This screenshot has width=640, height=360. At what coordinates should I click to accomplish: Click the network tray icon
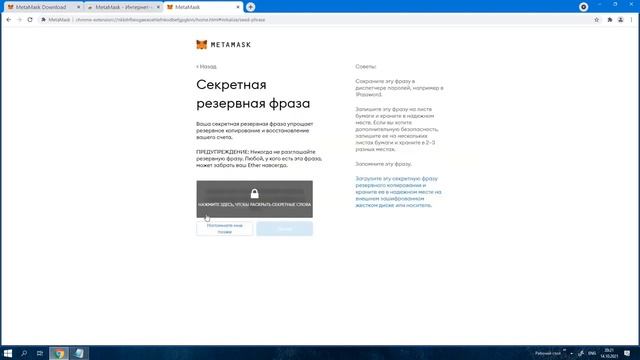[x=581, y=353]
